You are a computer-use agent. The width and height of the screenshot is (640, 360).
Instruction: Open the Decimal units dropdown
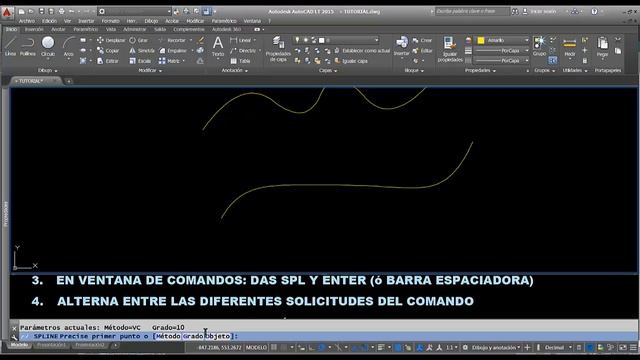(558, 348)
